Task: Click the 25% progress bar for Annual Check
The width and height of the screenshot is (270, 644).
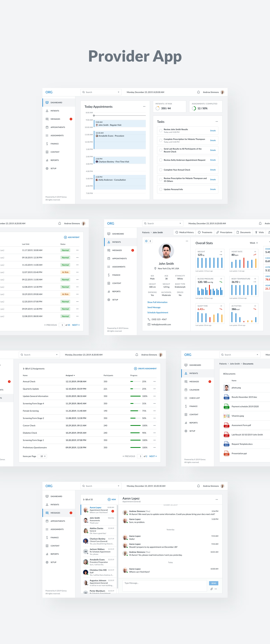Action: [135, 381]
